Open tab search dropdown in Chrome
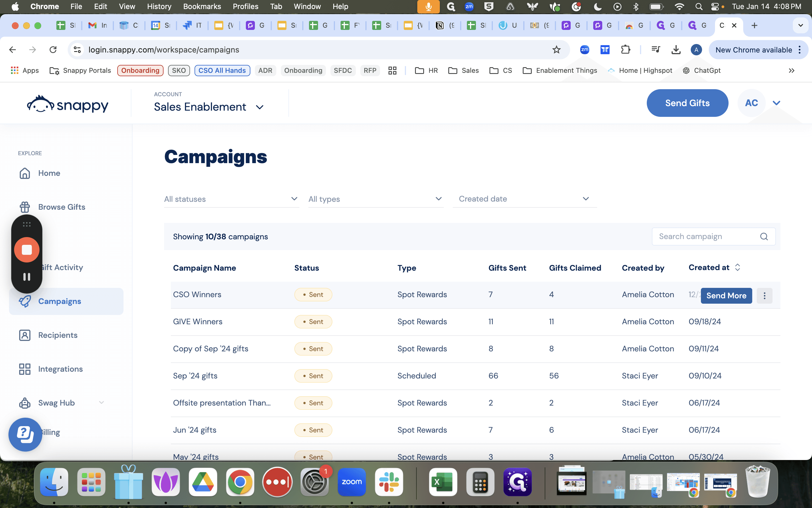This screenshot has width=812, height=508. click(801, 25)
